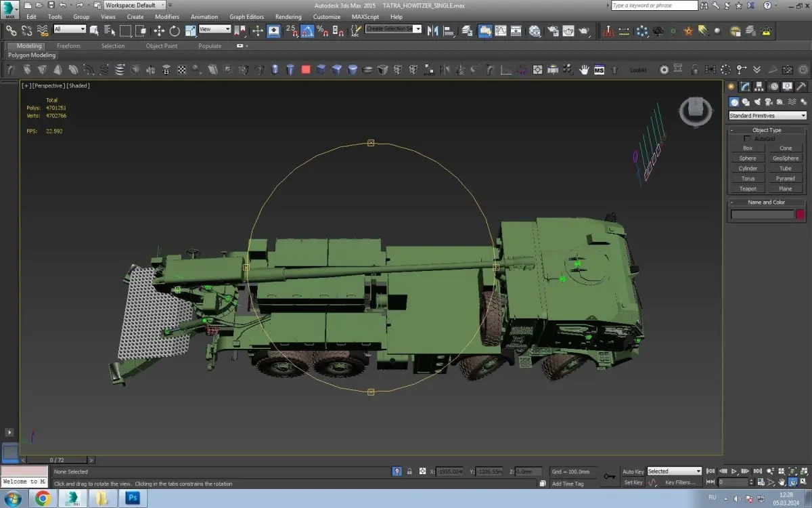Click the MS MAXScript icon in ribbon
Screen dimensions: 812x508
click(599, 70)
